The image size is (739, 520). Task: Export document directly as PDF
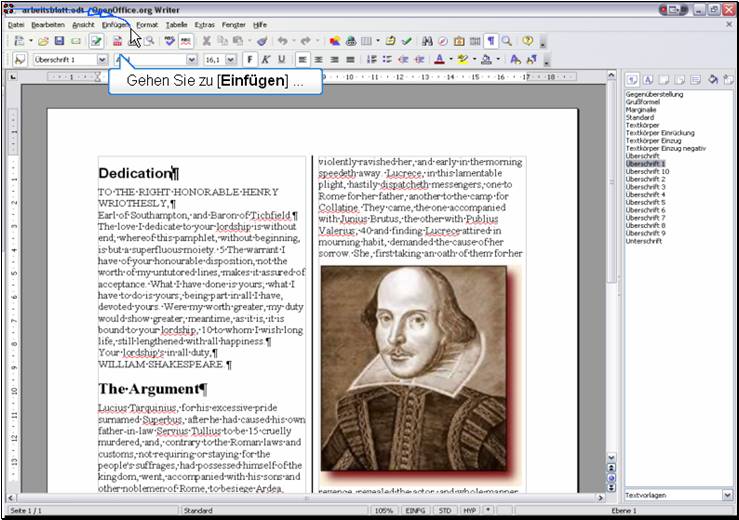point(117,41)
